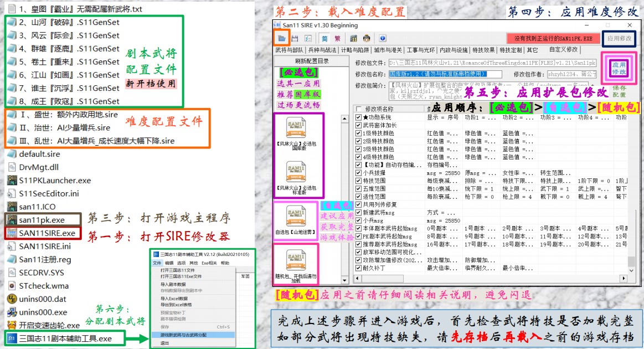644x349 pixels.
Task: Click the 保存配置 button
Action: click(619, 91)
